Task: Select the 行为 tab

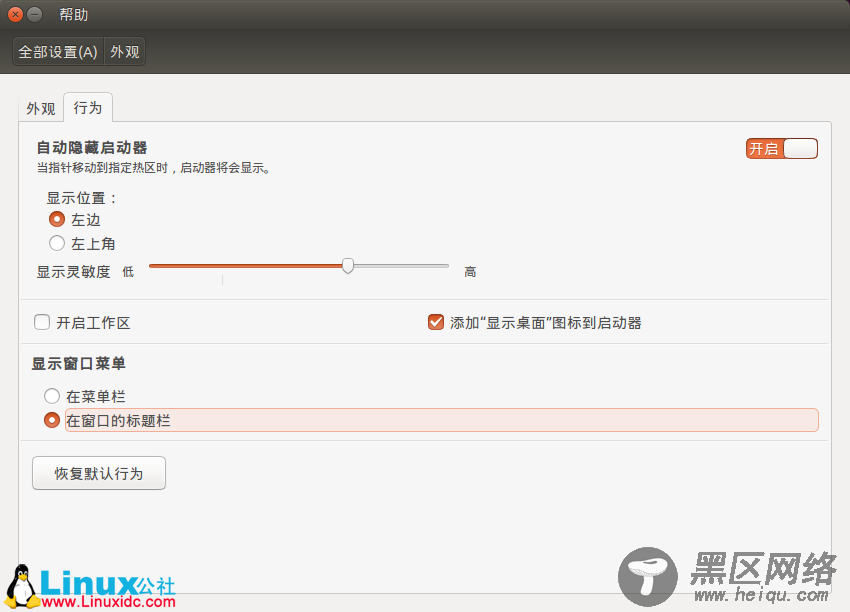Action: pyautogui.click(x=88, y=107)
